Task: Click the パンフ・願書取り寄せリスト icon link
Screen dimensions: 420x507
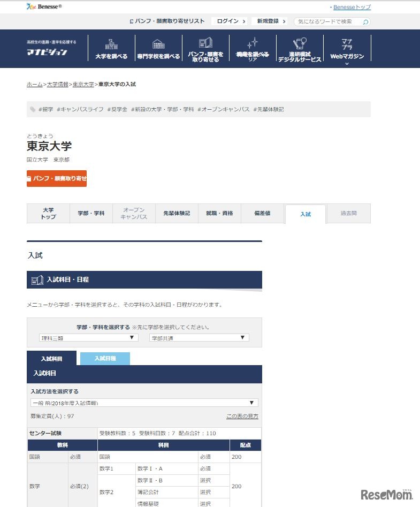Action: click(167, 21)
